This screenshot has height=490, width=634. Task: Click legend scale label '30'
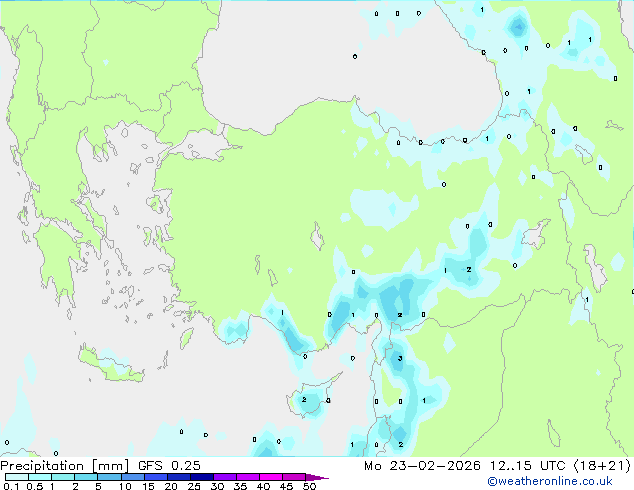217,486
